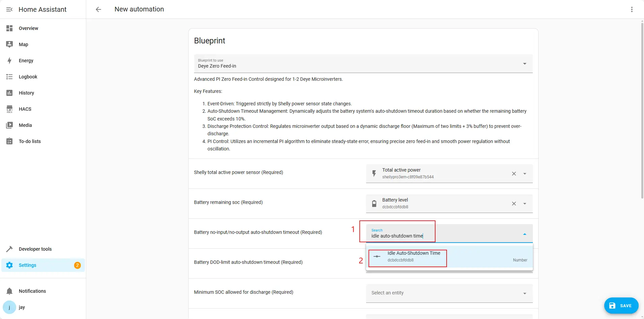The height and width of the screenshot is (319, 644).
Task: Expand the Blueprint to use dropdown
Action: 524,64
